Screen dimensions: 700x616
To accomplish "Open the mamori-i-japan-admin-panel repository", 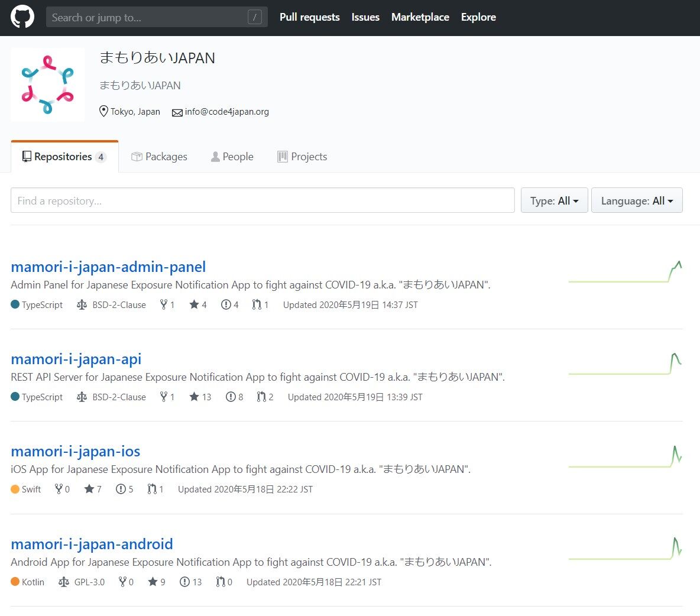I will click(x=108, y=267).
